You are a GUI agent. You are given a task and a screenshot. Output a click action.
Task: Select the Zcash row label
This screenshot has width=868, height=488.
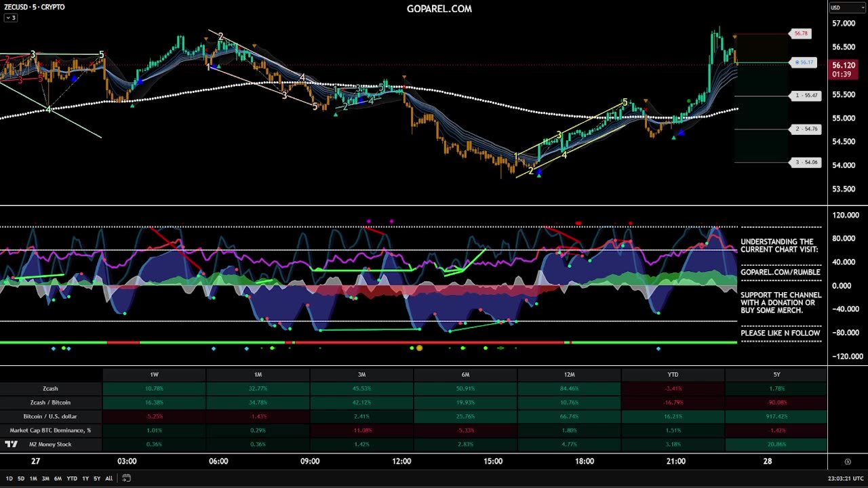pyautogui.click(x=50, y=389)
